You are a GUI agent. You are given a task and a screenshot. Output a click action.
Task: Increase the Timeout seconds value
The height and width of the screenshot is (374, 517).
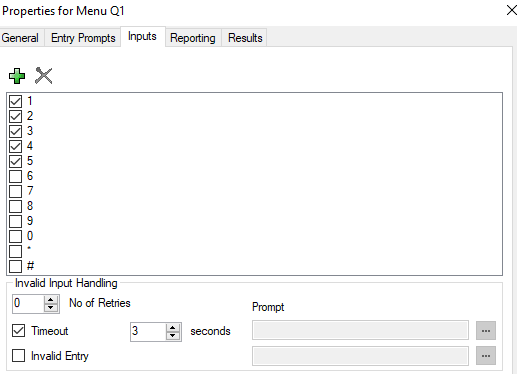click(173, 328)
